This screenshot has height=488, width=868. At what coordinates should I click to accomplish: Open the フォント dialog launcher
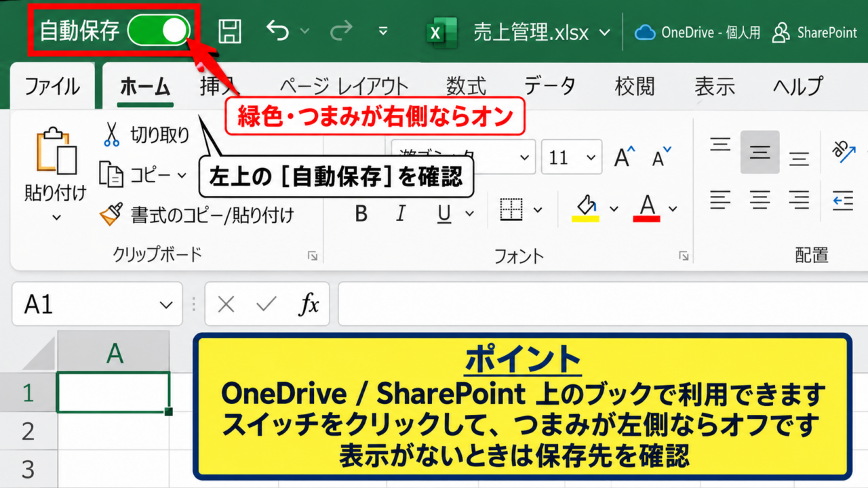(684, 256)
